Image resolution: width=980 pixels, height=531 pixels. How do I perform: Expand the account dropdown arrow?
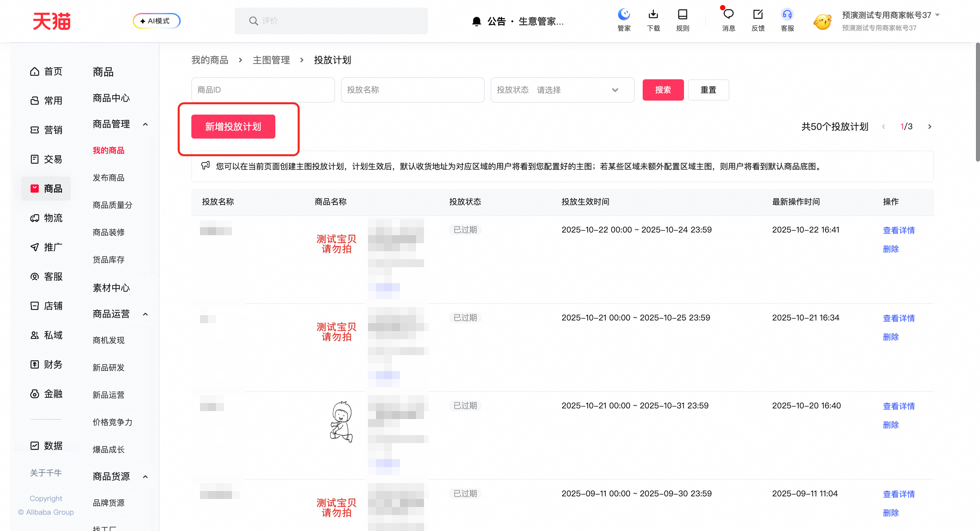coord(937,15)
